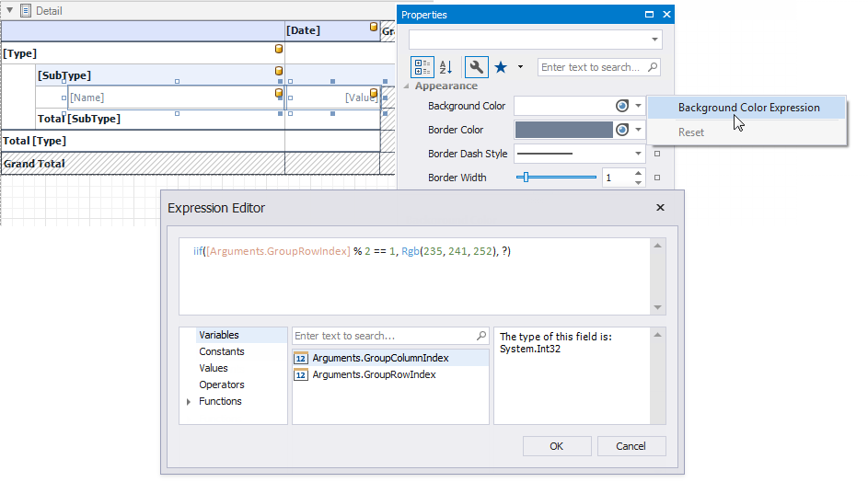Open the Border Dash Style dropdown
The height and width of the screenshot is (482, 868).
(638, 154)
